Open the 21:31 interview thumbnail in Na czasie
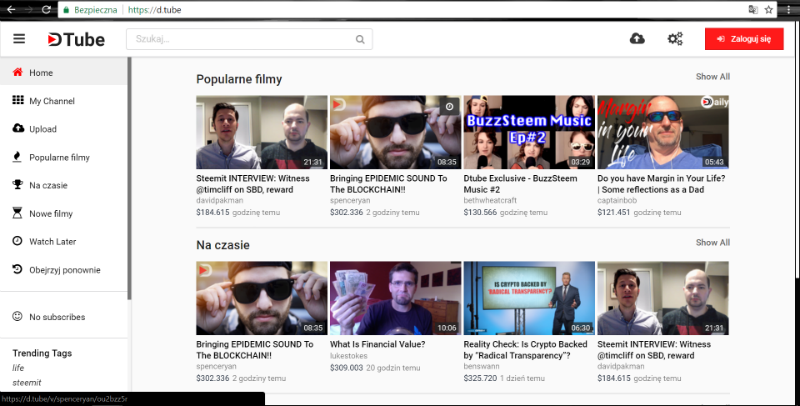The image size is (800, 406). 663,298
